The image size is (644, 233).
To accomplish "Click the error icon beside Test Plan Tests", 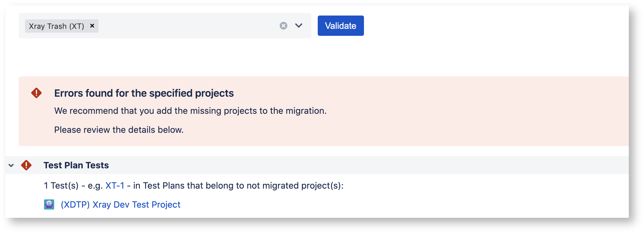I will pos(26,165).
